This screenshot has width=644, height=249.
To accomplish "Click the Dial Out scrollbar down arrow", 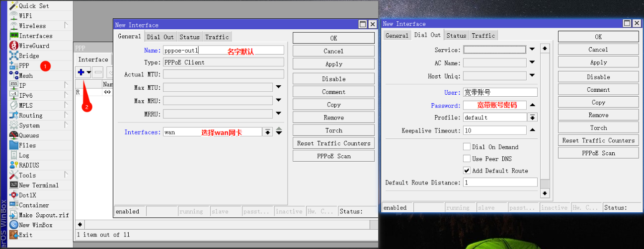I will point(545,193).
